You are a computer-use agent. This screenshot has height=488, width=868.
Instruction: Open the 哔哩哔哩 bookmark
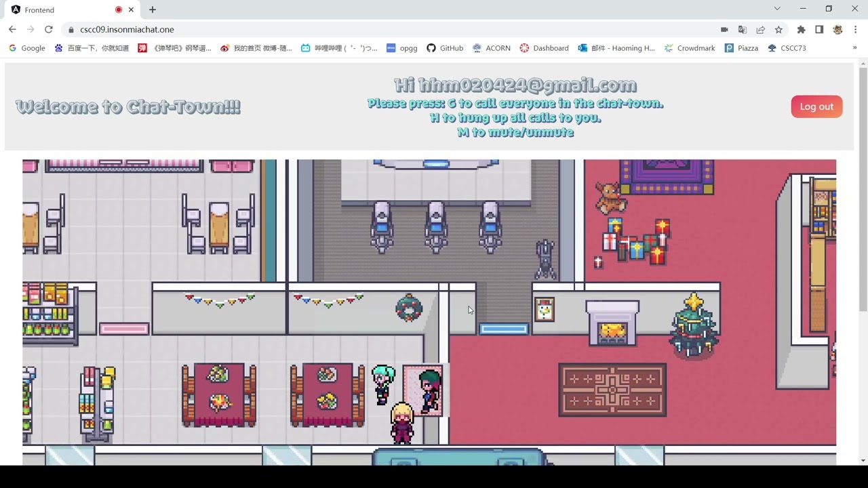339,48
